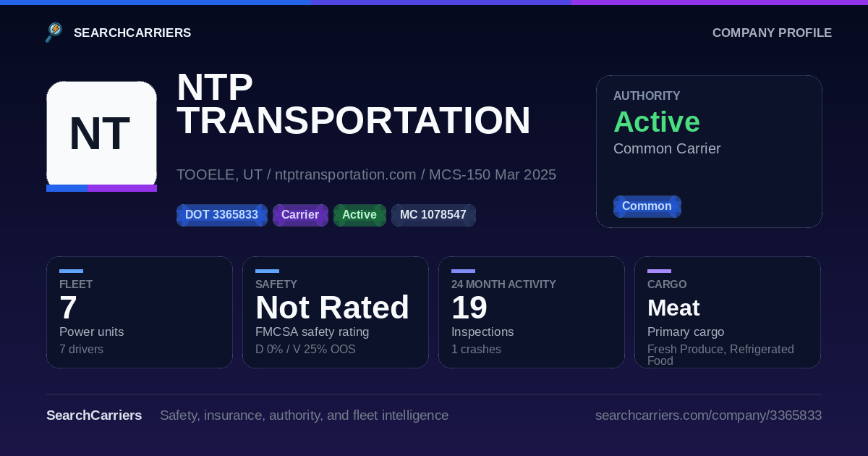Screen dimensions: 868x456
Task: Click the TOOELE, UT location line
Action: (x=366, y=174)
